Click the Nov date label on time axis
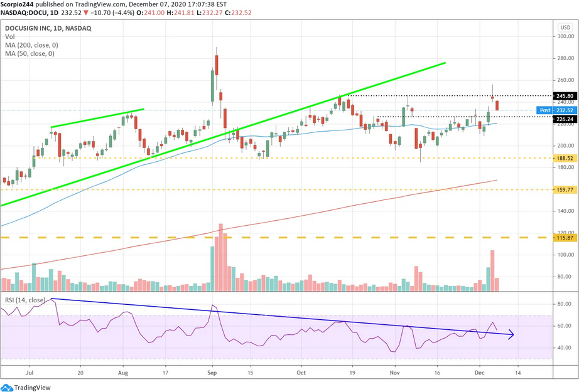 pyautogui.click(x=395, y=373)
